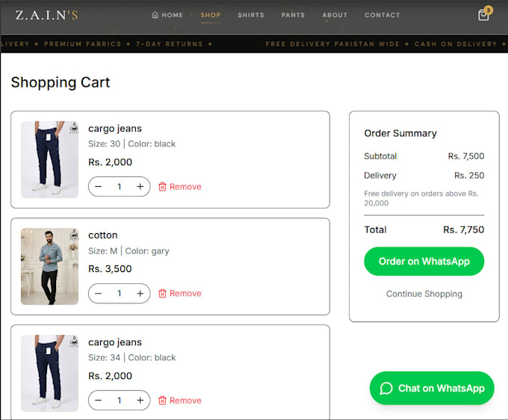Click the Total 'Rs. 7,750' amount
Viewport: 508px width, 420px height.
click(464, 229)
